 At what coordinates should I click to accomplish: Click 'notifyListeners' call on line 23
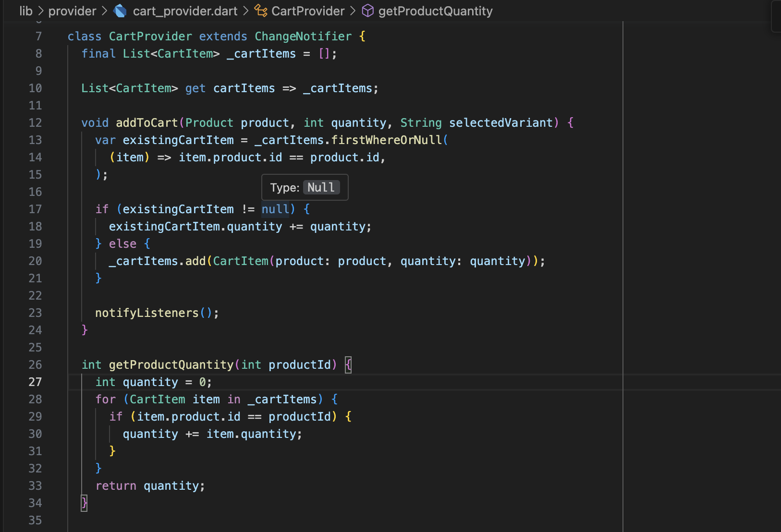click(x=147, y=313)
